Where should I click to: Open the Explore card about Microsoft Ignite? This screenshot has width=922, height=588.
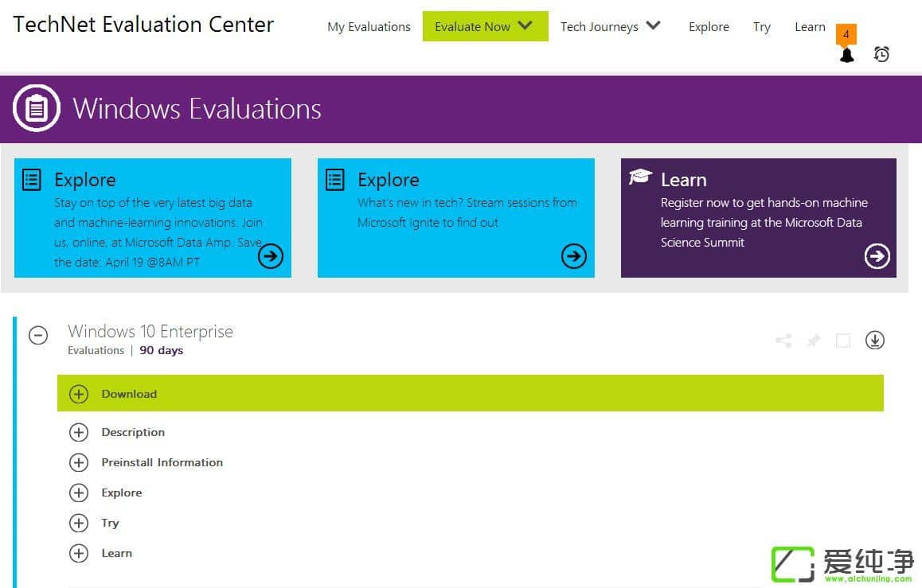tap(455, 218)
